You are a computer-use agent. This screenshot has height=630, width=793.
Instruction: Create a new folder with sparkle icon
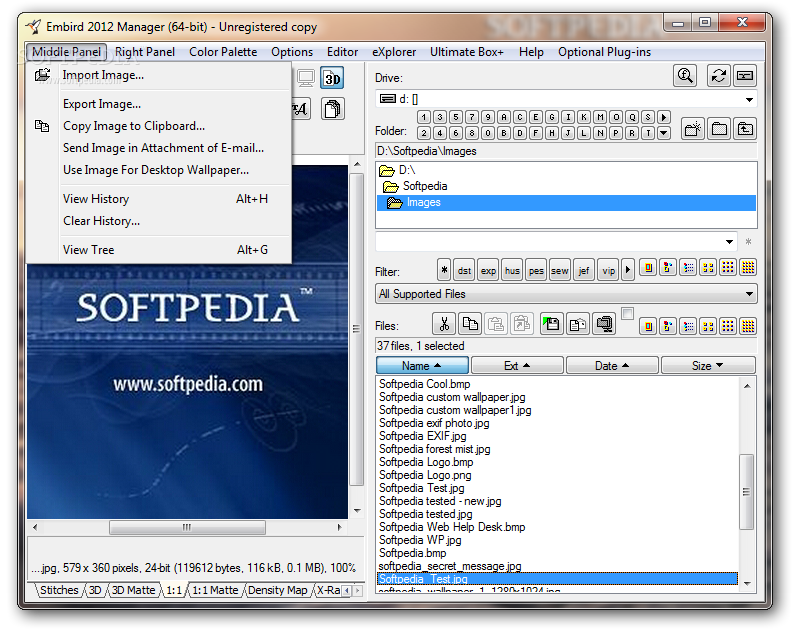(x=692, y=129)
